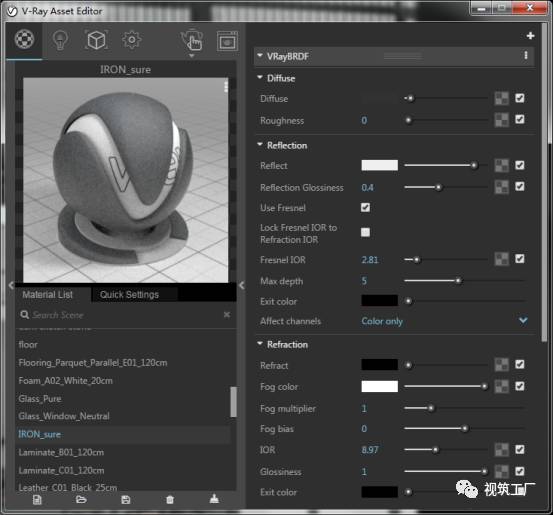Click the reflection Exit color swatch
This screenshot has width=554, height=515.
(379, 301)
